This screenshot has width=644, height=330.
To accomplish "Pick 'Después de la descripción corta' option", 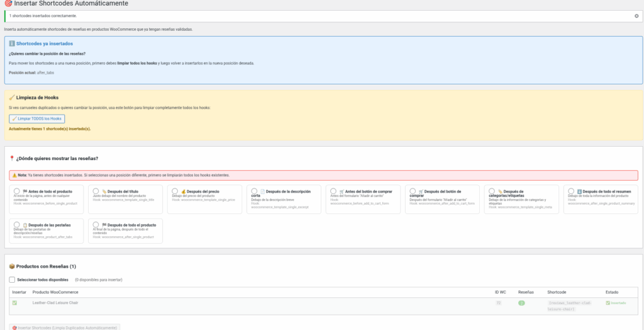I will 253,191.
